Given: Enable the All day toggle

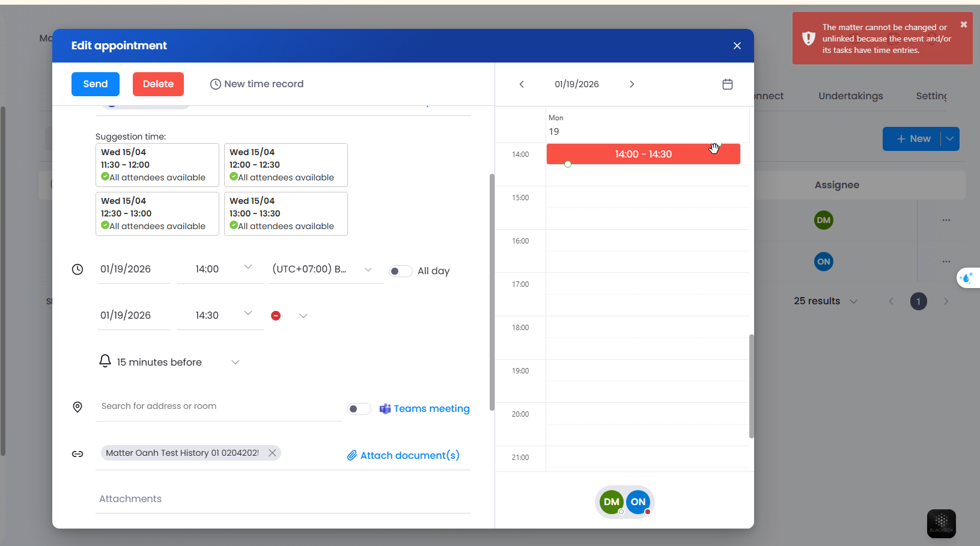Looking at the screenshot, I should point(400,271).
